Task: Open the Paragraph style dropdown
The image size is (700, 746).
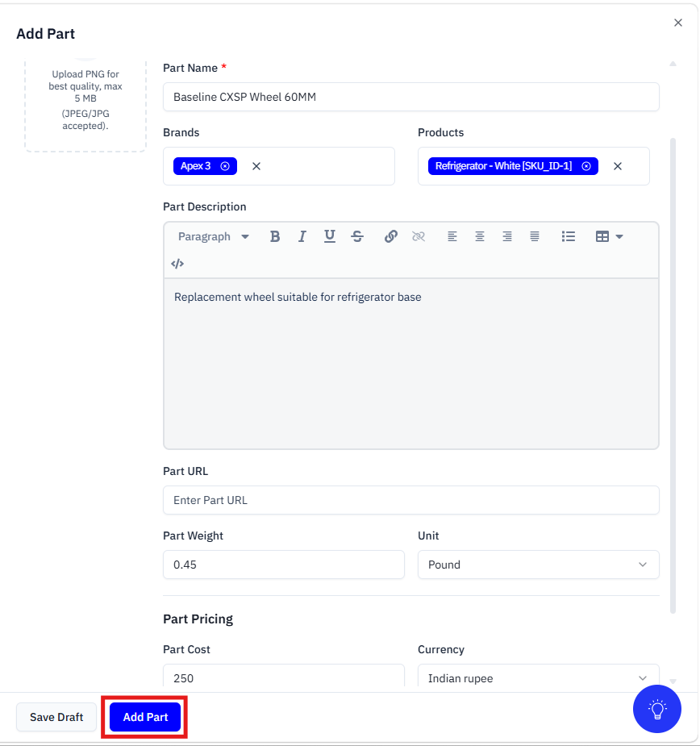Action: point(214,236)
